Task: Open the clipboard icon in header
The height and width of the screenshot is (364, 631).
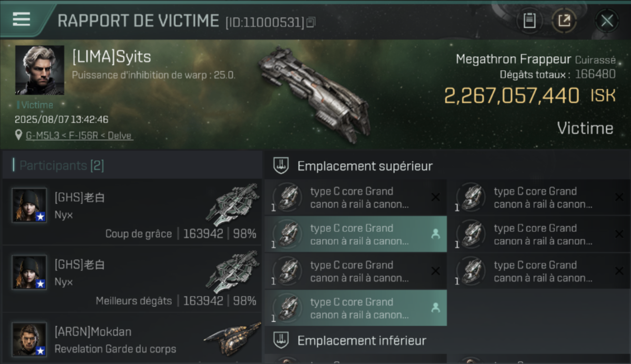Action: click(x=529, y=21)
